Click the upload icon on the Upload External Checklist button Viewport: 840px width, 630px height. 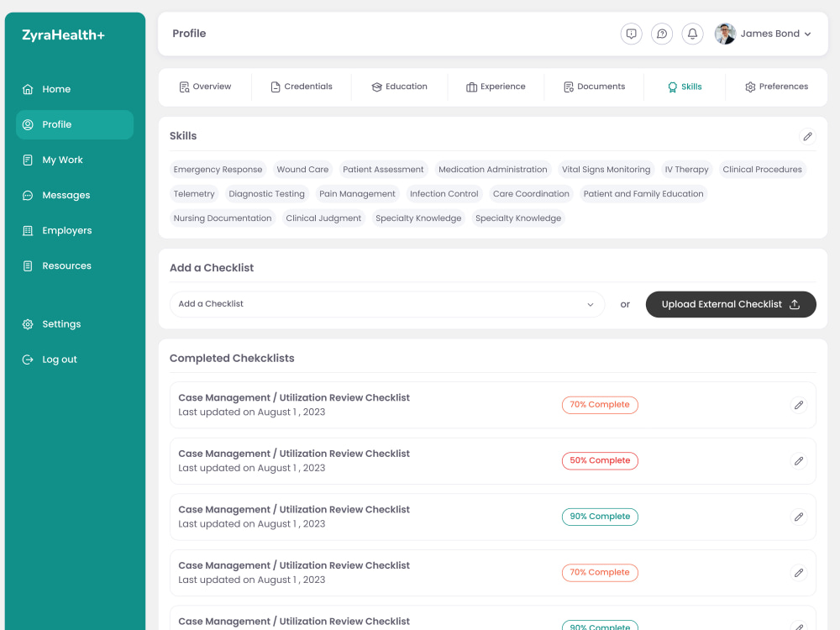coord(795,304)
